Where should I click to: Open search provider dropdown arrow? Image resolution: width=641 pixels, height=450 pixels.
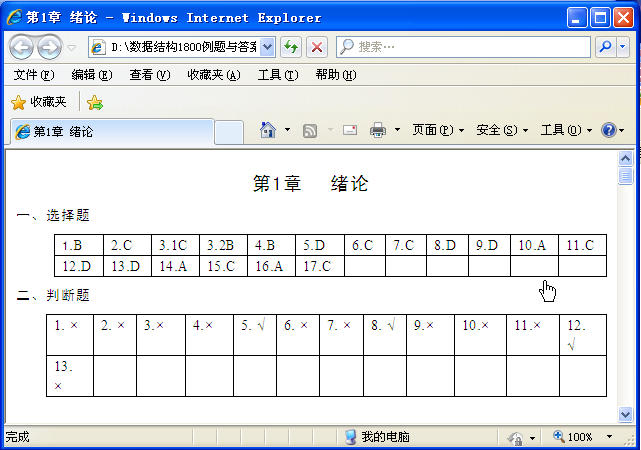623,47
